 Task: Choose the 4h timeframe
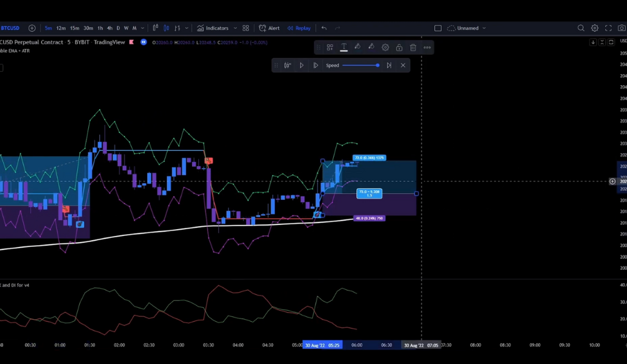coord(110,28)
